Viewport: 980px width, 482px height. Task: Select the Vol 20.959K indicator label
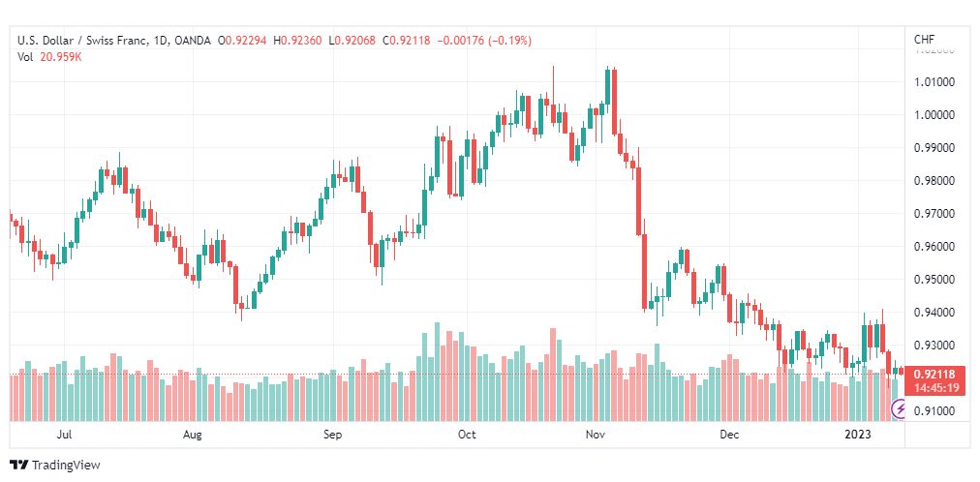(x=49, y=57)
